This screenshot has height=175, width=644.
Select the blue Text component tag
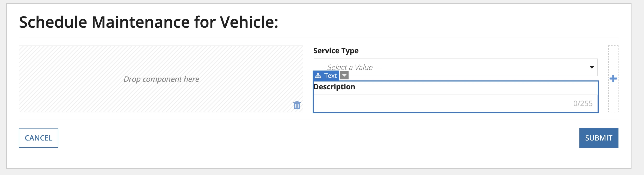(x=326, y=76)
